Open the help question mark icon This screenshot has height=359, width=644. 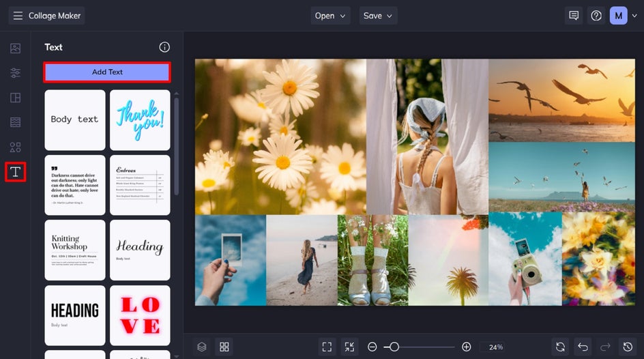pos(596,16)
